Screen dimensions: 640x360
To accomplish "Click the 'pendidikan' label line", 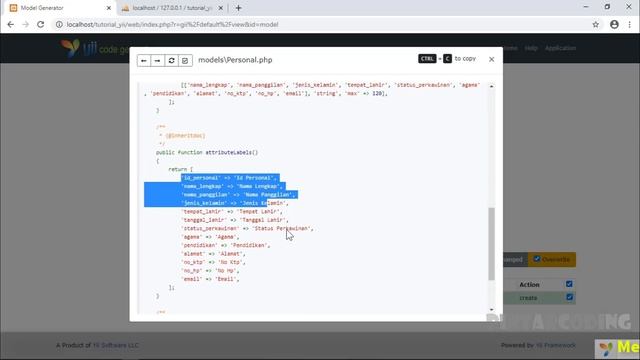I will [x=225, y=245].
